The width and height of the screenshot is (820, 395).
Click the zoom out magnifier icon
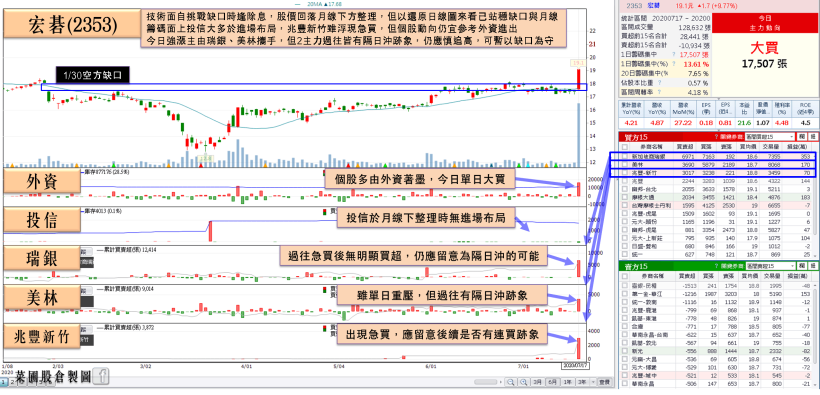click(x=510, y=382)
